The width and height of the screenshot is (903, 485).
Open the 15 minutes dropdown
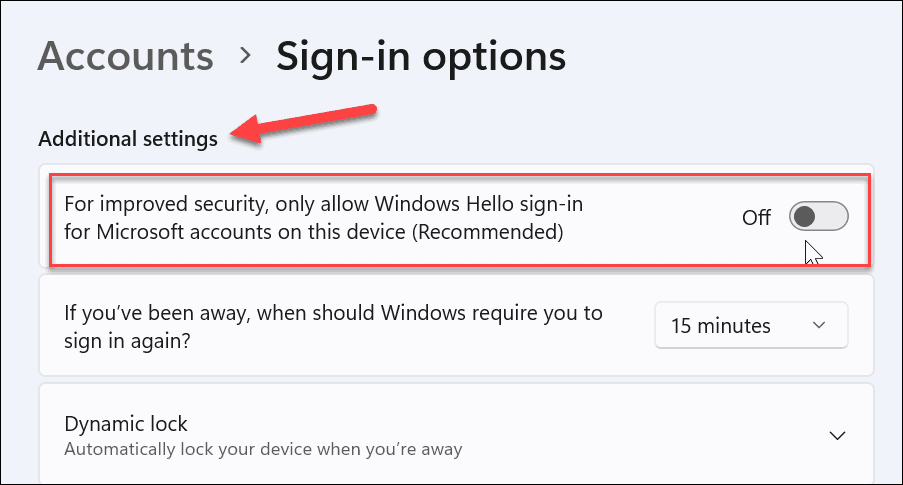751,326
